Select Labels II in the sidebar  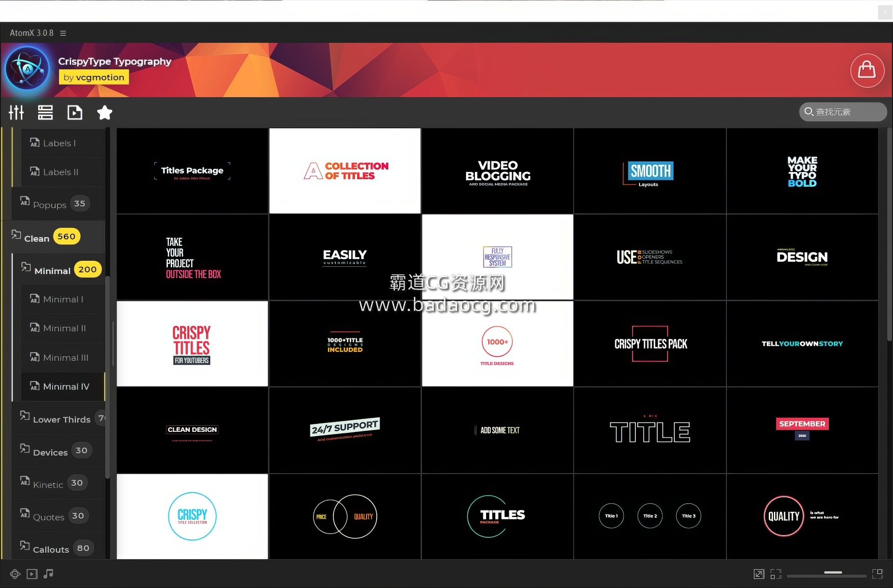click(63, 172)
